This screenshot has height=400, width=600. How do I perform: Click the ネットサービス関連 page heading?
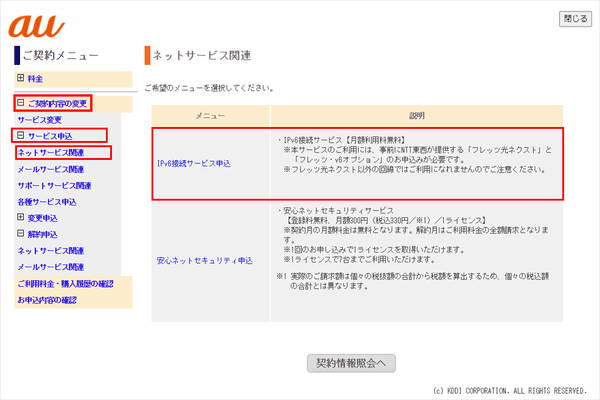(203, 53)
